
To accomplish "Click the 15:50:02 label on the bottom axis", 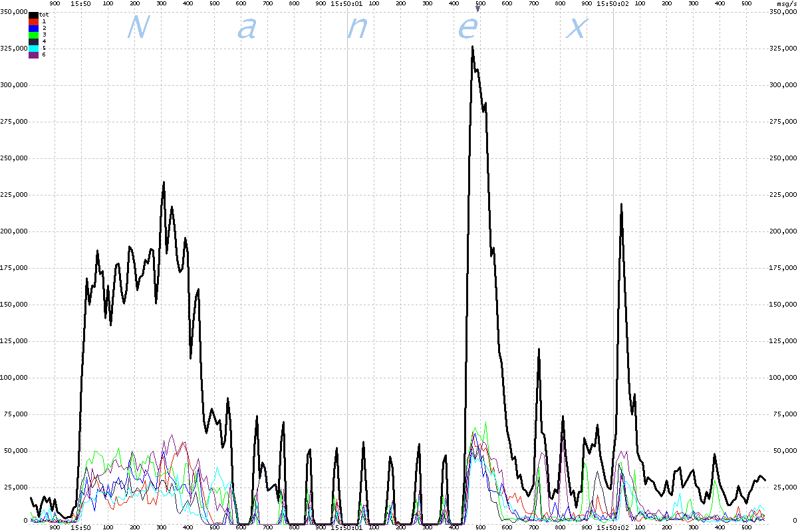I will 612,527.
